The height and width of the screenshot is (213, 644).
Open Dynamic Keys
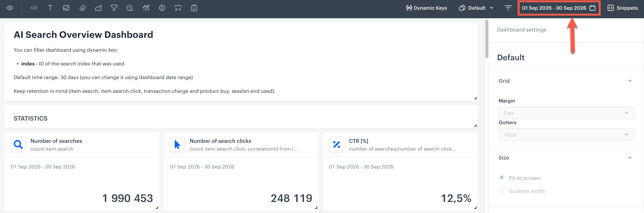tap(426, 8)
